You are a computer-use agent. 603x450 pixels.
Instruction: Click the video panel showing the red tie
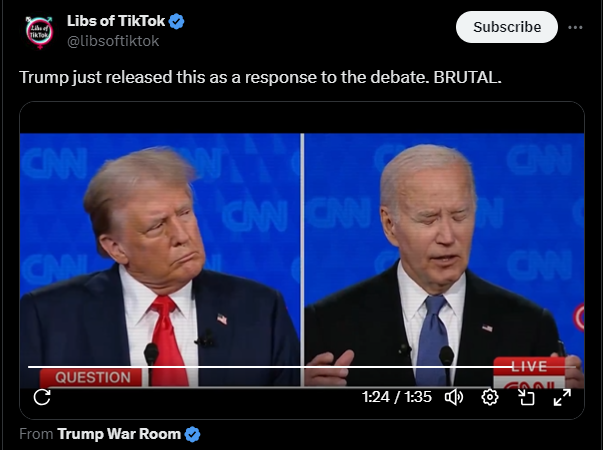tap(160, 260)
